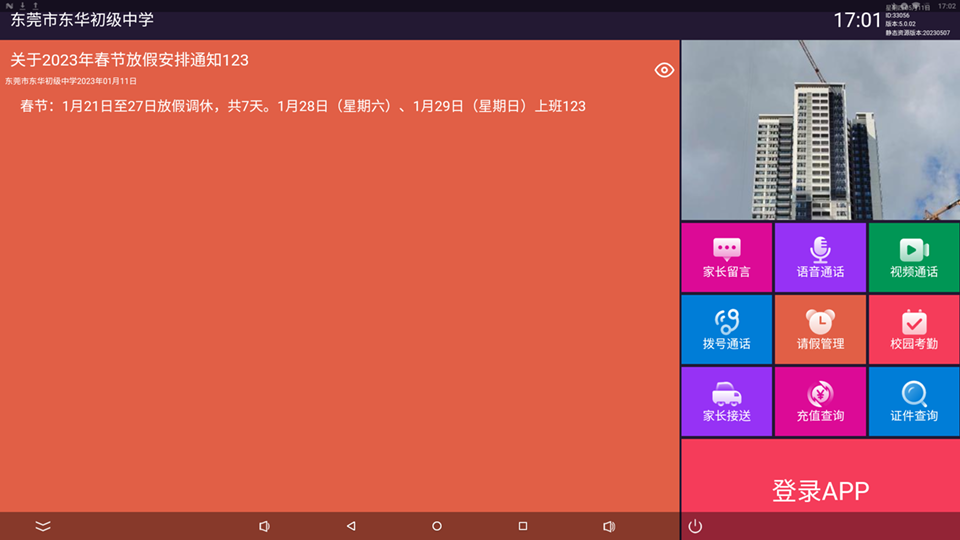Start 语音通话 voice call

pos(820,257)
